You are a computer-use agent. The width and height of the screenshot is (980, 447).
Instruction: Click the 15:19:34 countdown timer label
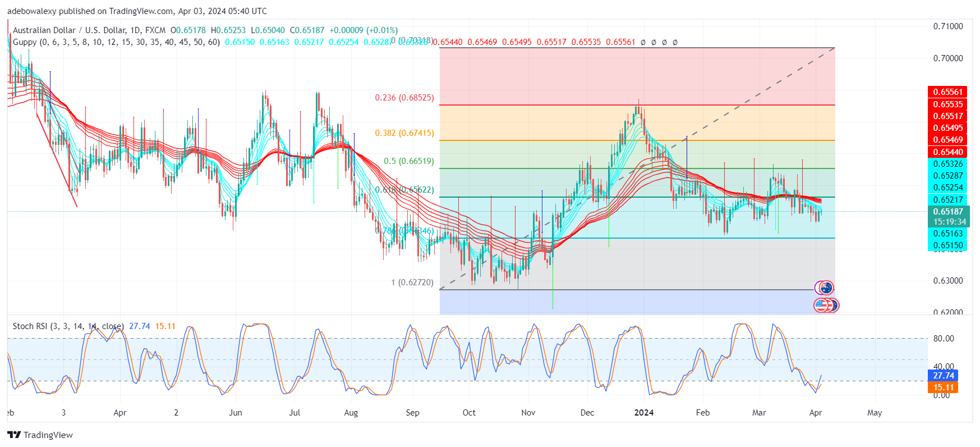pos(949,222)
